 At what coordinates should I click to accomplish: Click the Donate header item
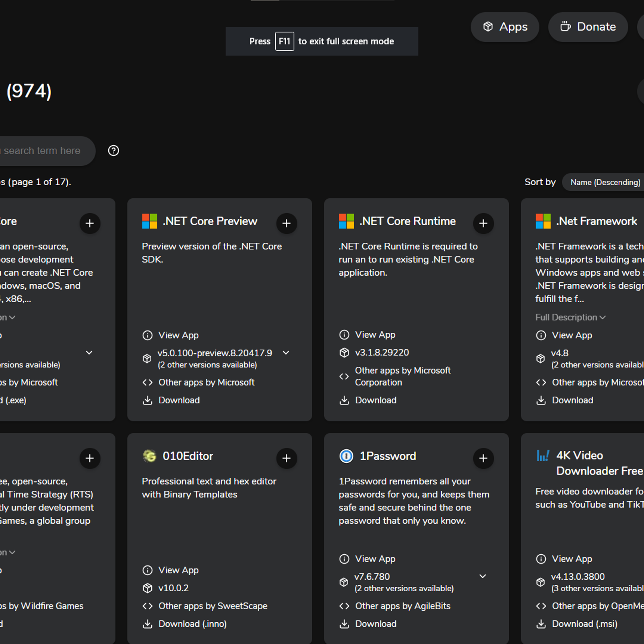pyautogui.click(x=588, y=27)
